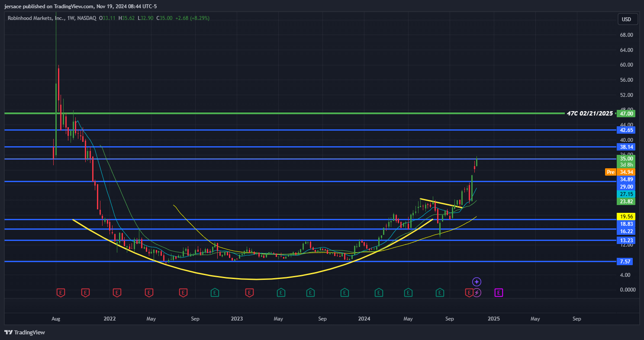644x340 pixels.
Task: Select the current price 35.00 label
Action: point(626,158)
